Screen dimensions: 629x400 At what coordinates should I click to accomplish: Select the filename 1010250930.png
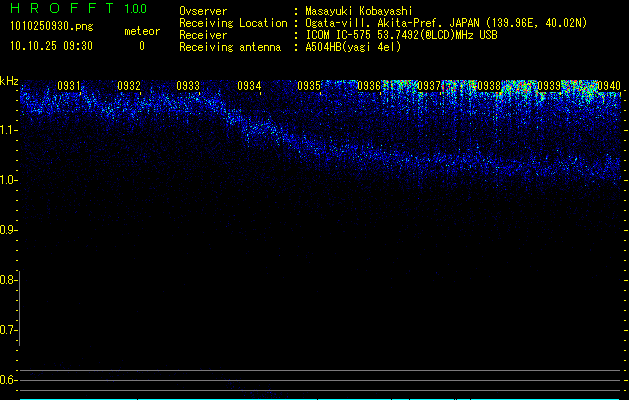[52, 26]
